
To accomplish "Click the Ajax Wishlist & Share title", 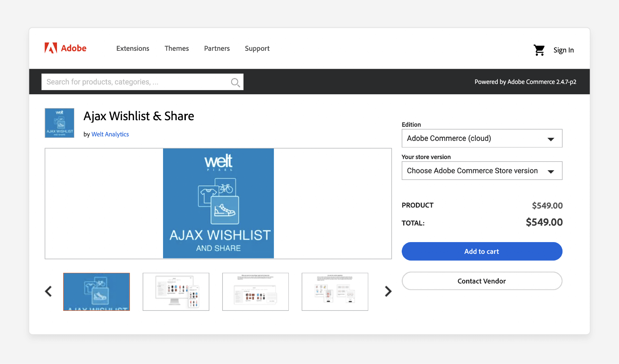I will coord(139,116).
